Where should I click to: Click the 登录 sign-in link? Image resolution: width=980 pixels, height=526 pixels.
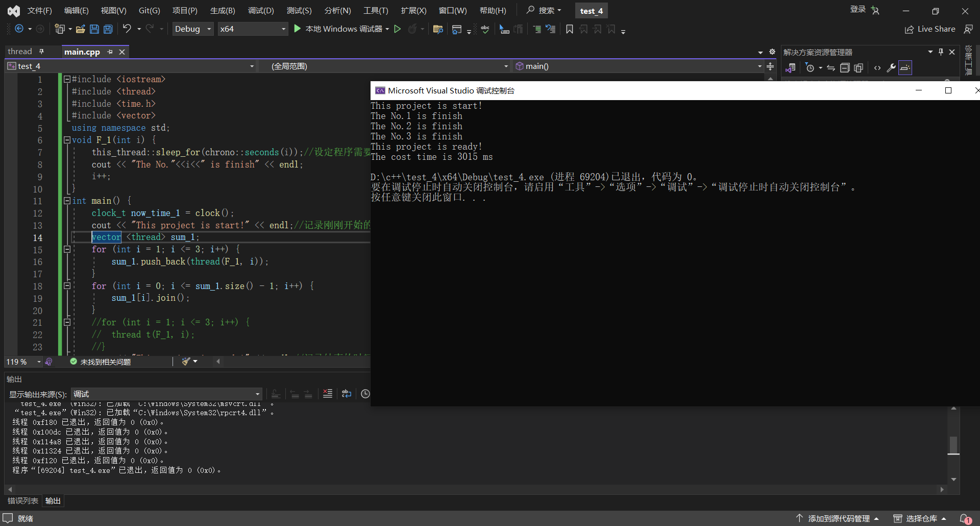[857, 9]
